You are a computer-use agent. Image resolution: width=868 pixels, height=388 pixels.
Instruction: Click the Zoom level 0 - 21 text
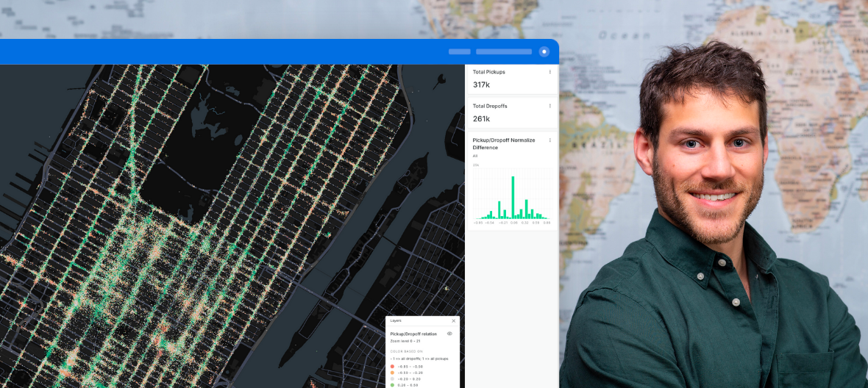[x=405, y=341]
